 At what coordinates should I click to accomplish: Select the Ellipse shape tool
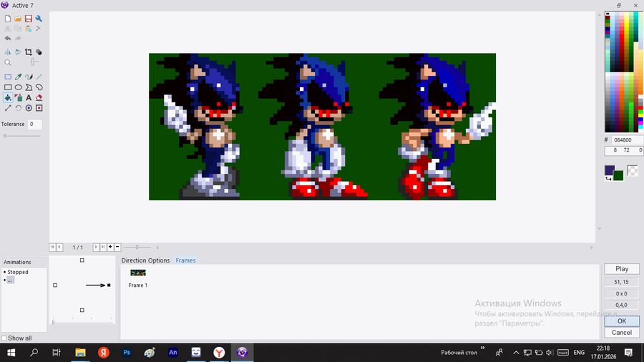point(18,87)
